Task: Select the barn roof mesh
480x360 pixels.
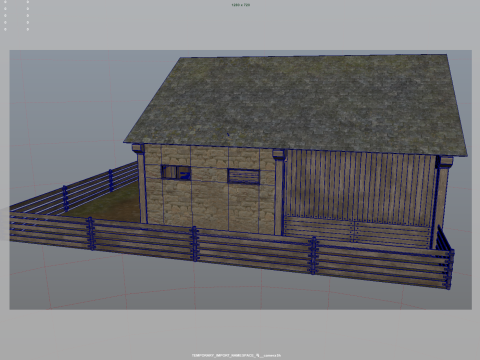Action: tap(295, 104)
